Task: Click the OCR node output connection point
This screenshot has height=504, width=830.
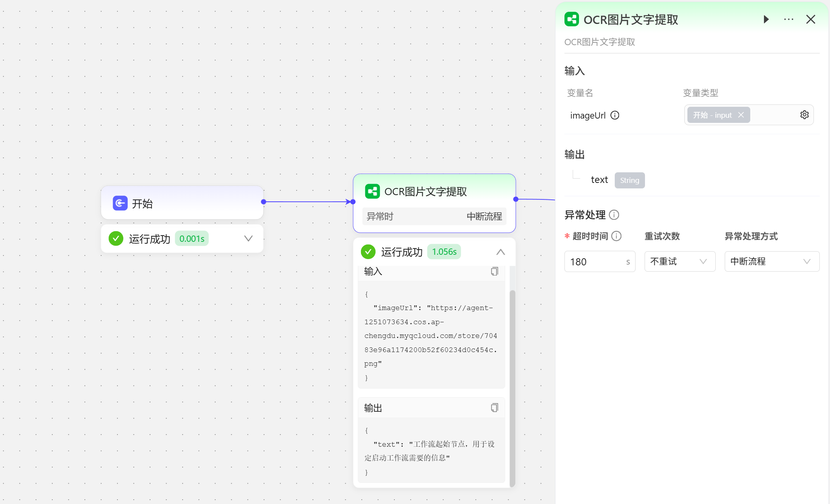Action: 516,199
